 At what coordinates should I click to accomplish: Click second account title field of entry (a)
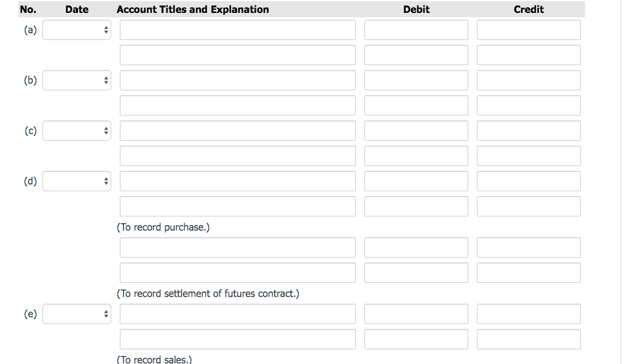[x=237, y=55]
